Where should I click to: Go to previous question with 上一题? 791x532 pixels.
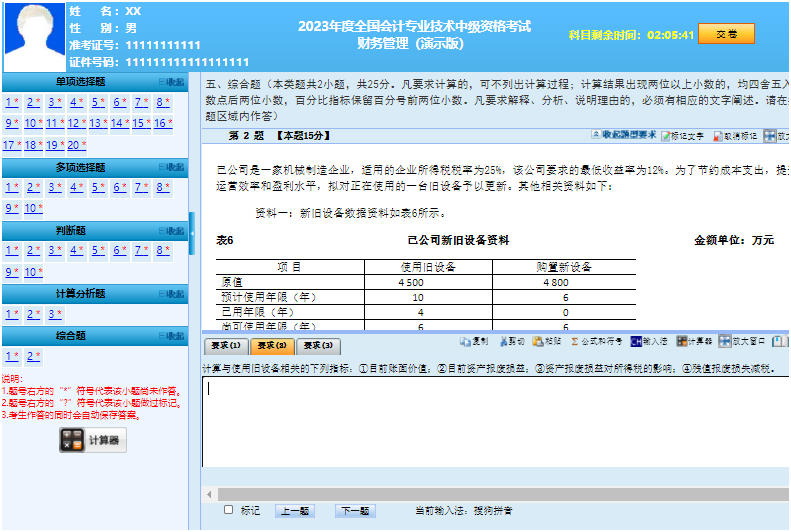click(295, 511)
